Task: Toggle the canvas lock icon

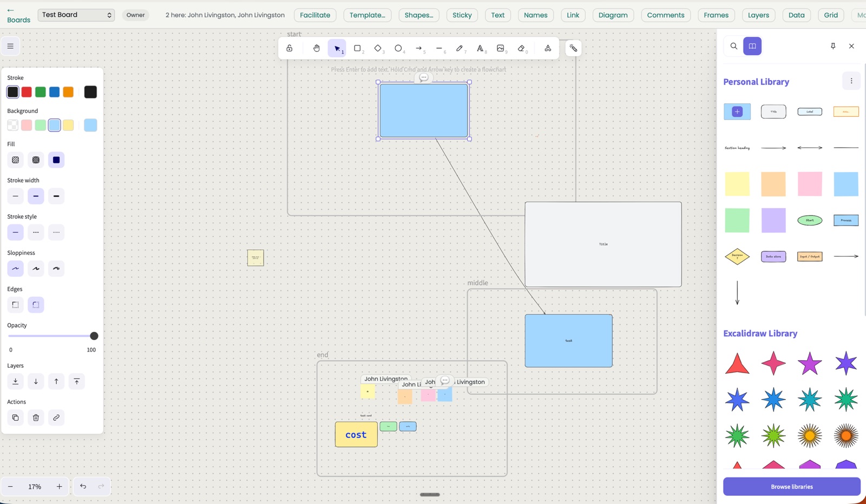Action: point(290,48)
